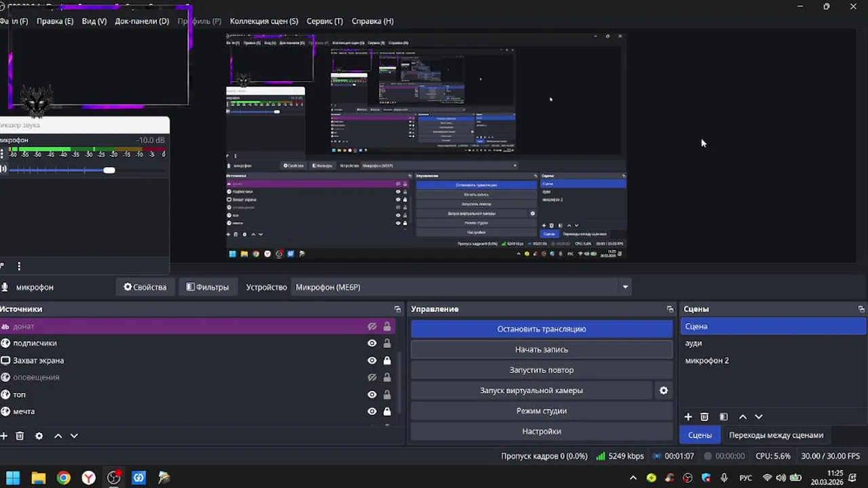The image size is (868, 488).
Task: Open the Вид menu
Action: click(x=94, y=21)
